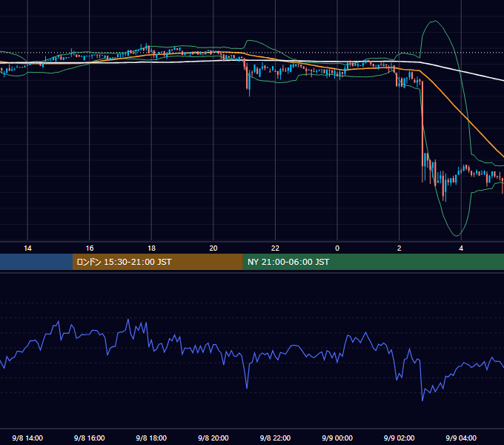Click the 9/8 20:00 label on lower axis

click(x=213, y=438)
